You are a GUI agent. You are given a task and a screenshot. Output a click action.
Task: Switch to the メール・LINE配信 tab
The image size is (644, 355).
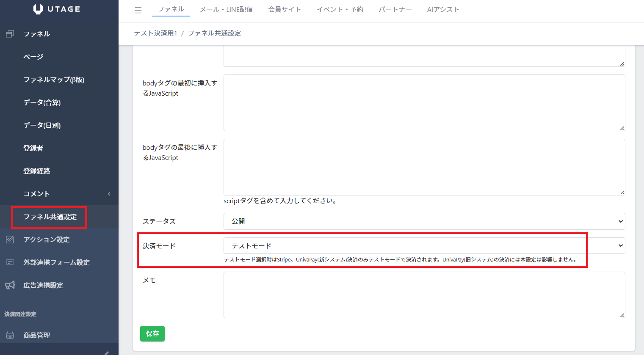pyautogui.click(x=226, y=9)
